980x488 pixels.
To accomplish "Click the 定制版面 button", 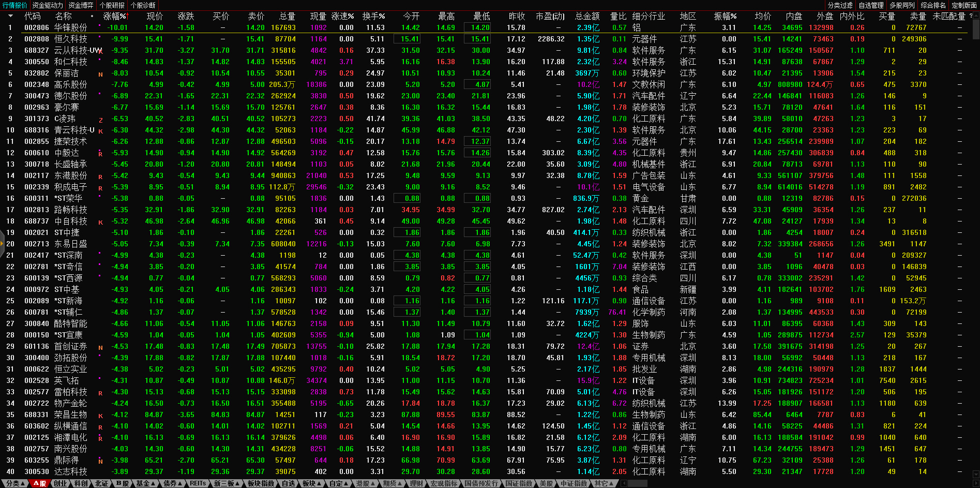I will tap(964, 5).
